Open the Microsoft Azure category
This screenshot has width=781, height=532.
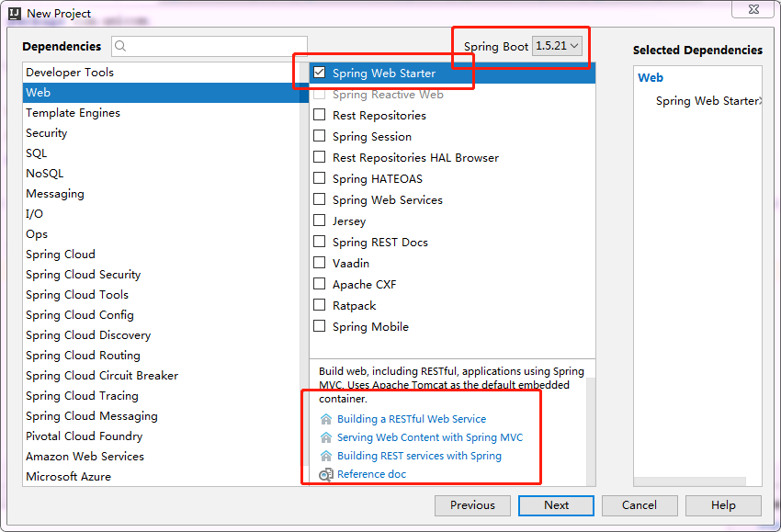click(162, 476)
